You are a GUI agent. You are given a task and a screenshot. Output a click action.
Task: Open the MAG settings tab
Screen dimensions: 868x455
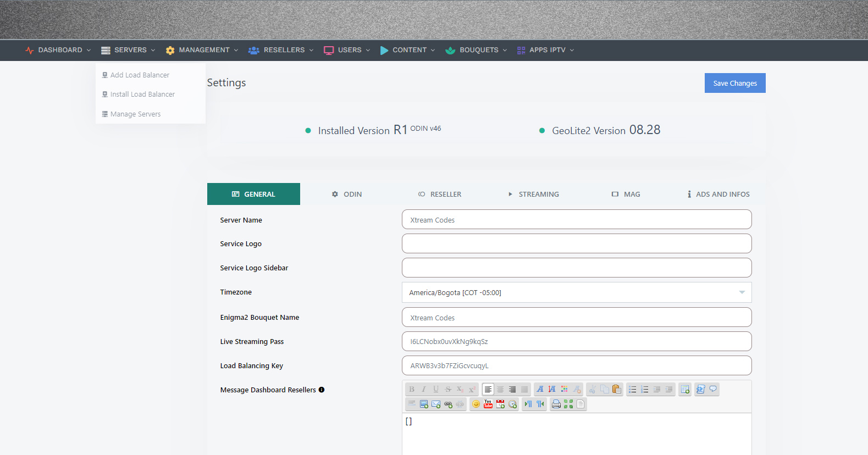626,194
